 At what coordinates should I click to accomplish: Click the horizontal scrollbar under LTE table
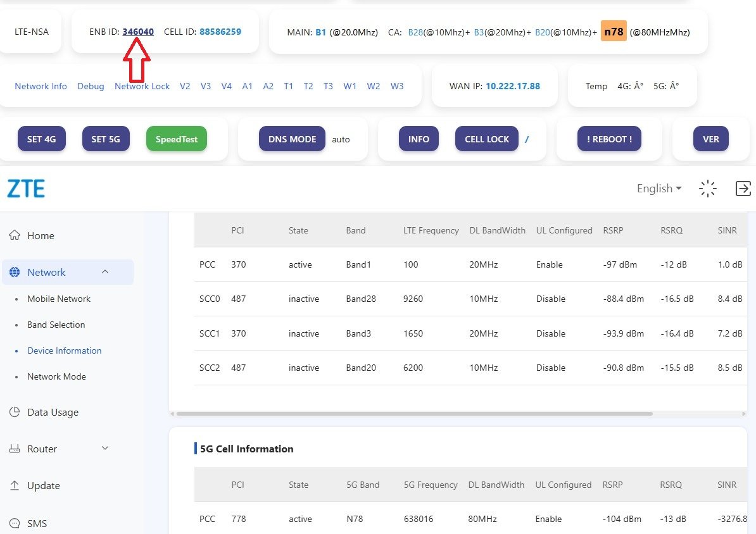click(414, 414)
